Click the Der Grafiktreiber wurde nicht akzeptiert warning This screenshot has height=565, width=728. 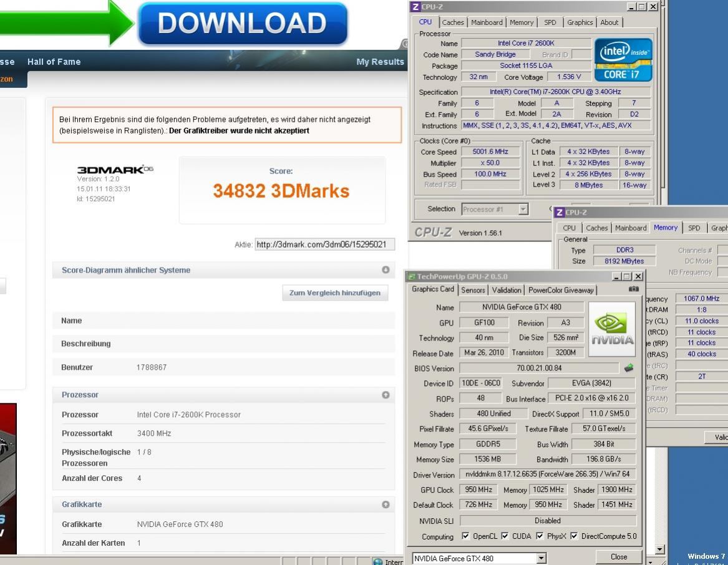(239, 130)
